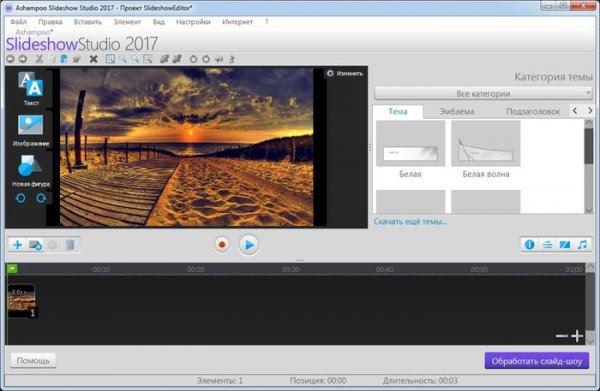
Task: Play the slideshow preview
Action: pos(249,244)
